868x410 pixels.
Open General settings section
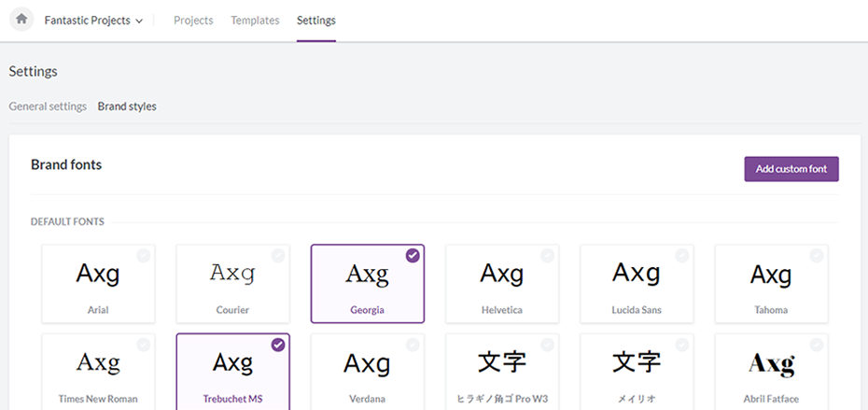(x=48, y=106)
